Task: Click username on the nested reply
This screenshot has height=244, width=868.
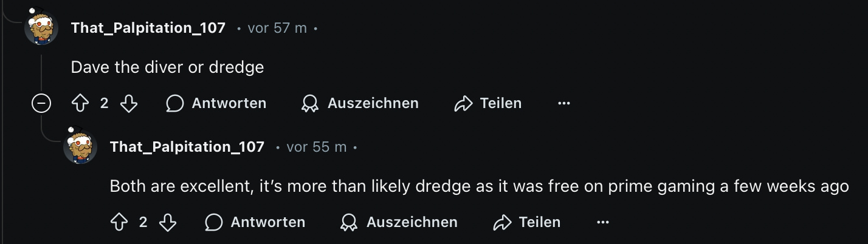Action: [187, 147]
